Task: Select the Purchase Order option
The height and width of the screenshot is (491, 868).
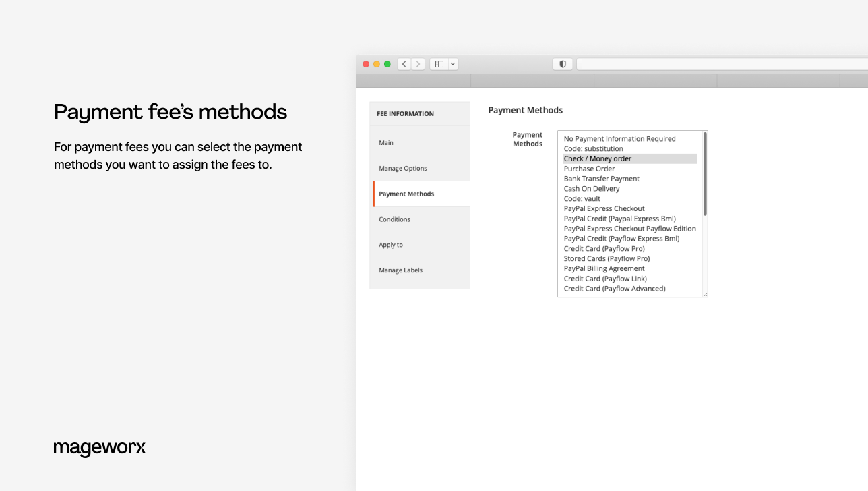Action: tap(589, 169)
